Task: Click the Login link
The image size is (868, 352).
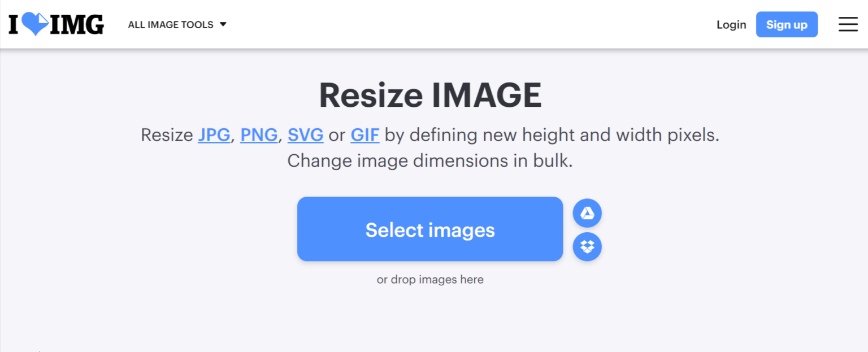Action: [731, 24]
